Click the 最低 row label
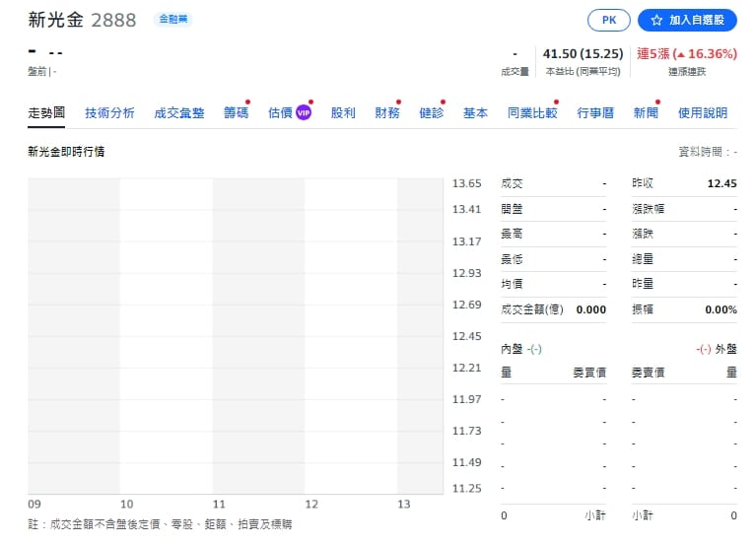 tap(512, 259)
